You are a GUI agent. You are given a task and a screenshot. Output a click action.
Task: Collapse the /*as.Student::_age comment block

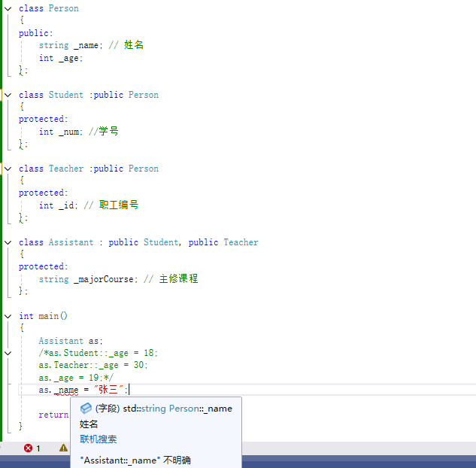(8, 353)
